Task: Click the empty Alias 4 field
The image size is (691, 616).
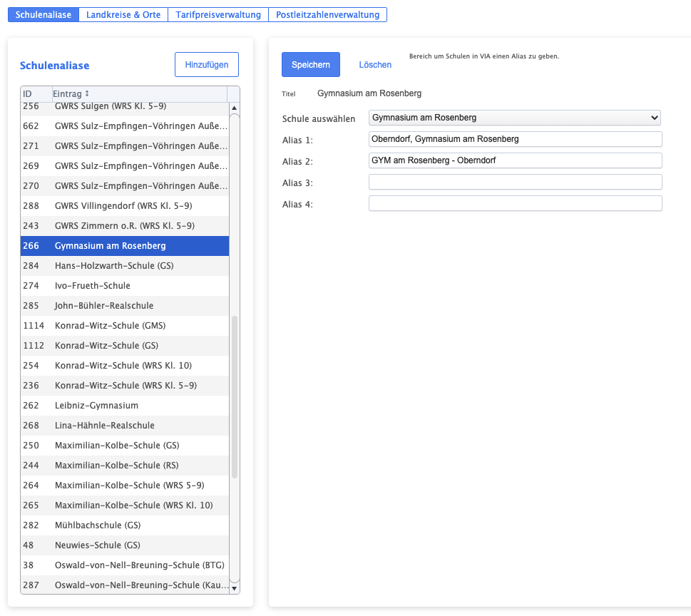Action: tap(514, 204)
